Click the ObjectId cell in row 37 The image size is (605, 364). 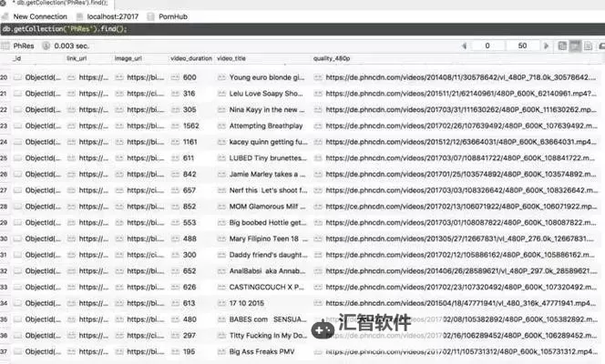pos(43,351)
